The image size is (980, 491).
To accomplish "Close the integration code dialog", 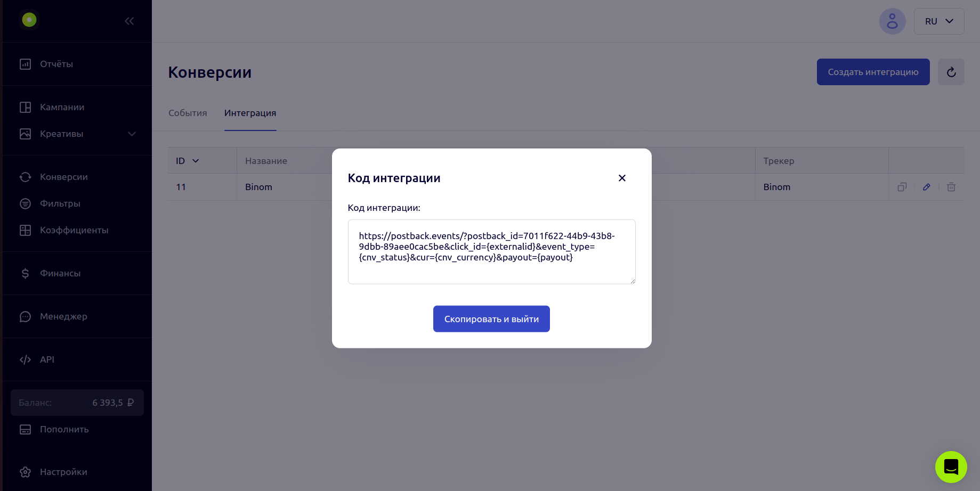I will pyautogui.click(x=622, y=178).
